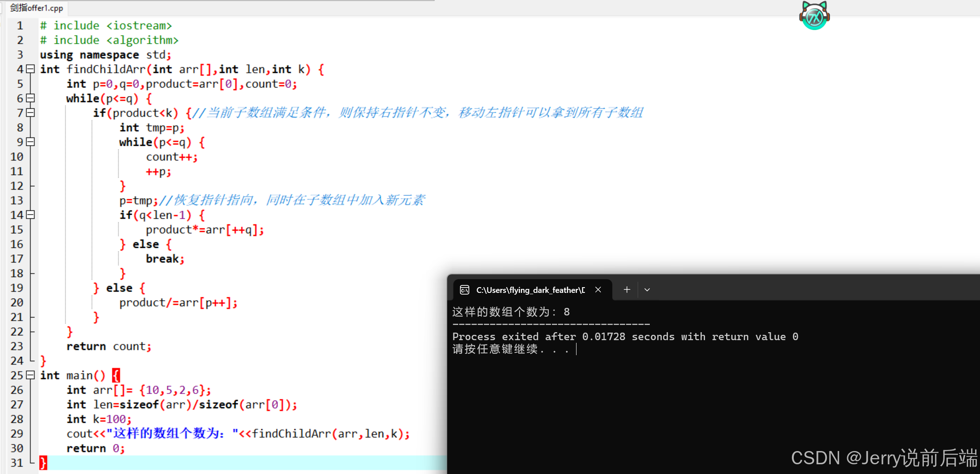
Task: Click the cat headphone mascot icon
Action: click(814, 15)
